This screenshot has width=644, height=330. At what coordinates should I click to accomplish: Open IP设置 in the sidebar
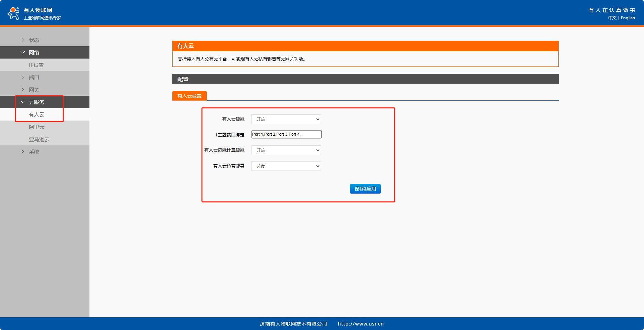pyautogui.click(x=36, y=65)
